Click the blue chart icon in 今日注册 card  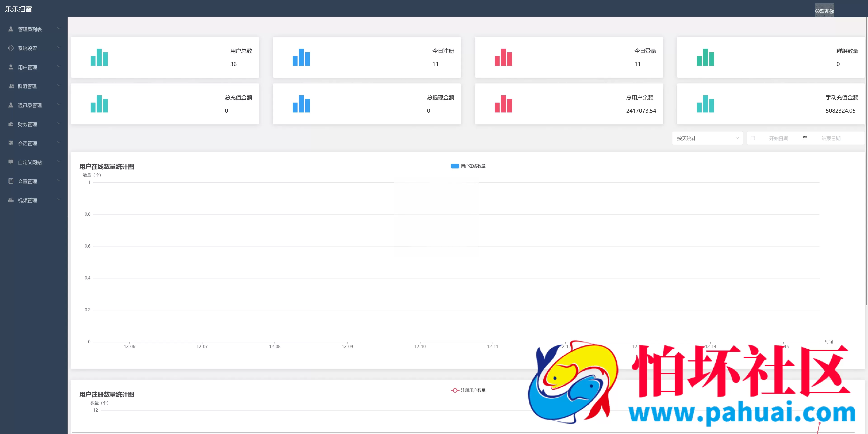[301, 57]
